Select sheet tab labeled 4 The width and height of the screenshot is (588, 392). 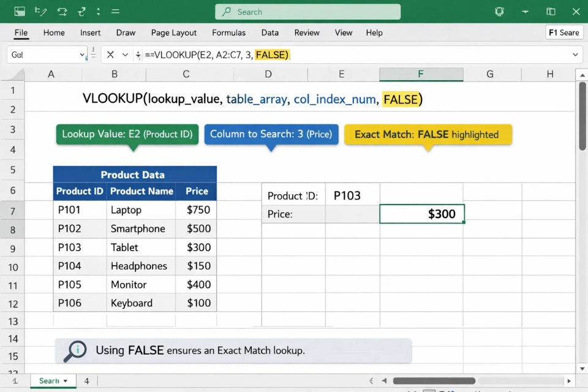coord(86,380)
